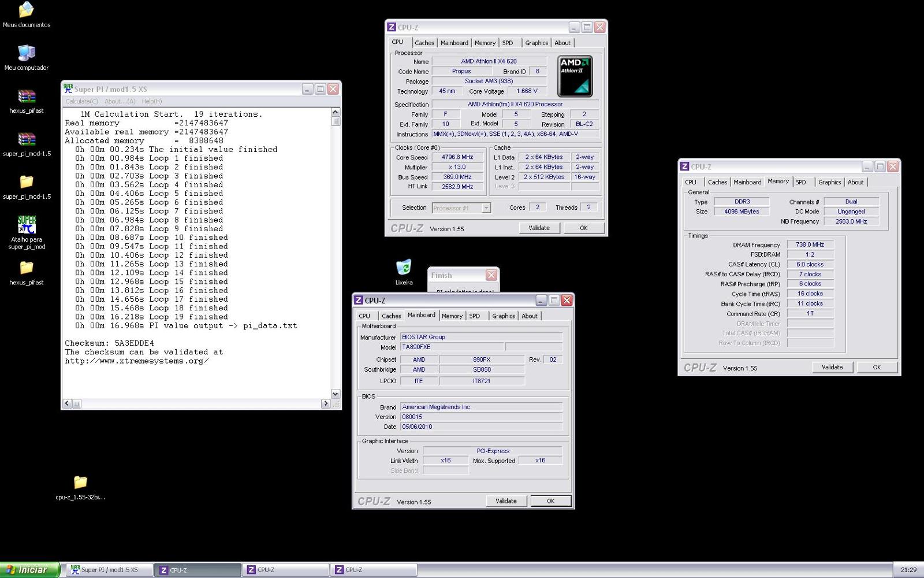The image size is (924, 578).
Task: Open Mainboard tab in Memory CPU-Z window
Action: tap(747, 182)
